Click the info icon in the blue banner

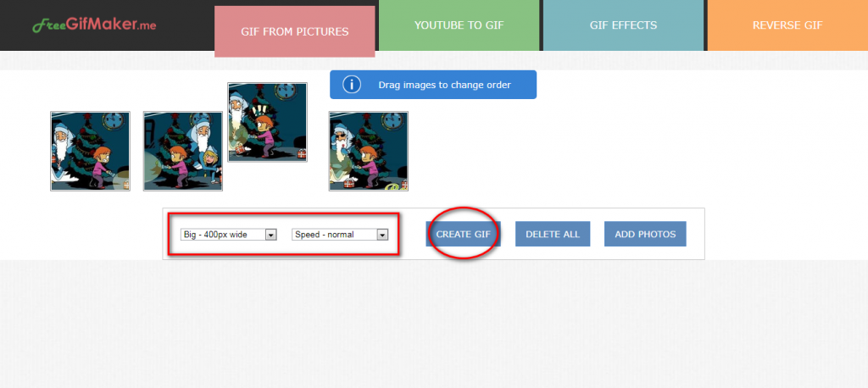[352, 85]
